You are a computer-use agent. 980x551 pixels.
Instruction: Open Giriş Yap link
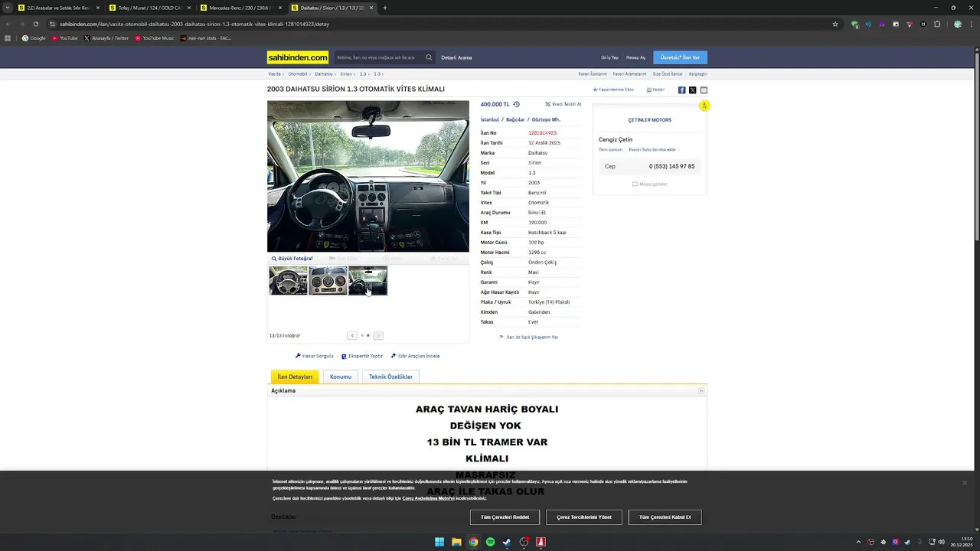[x=609, y=57]
